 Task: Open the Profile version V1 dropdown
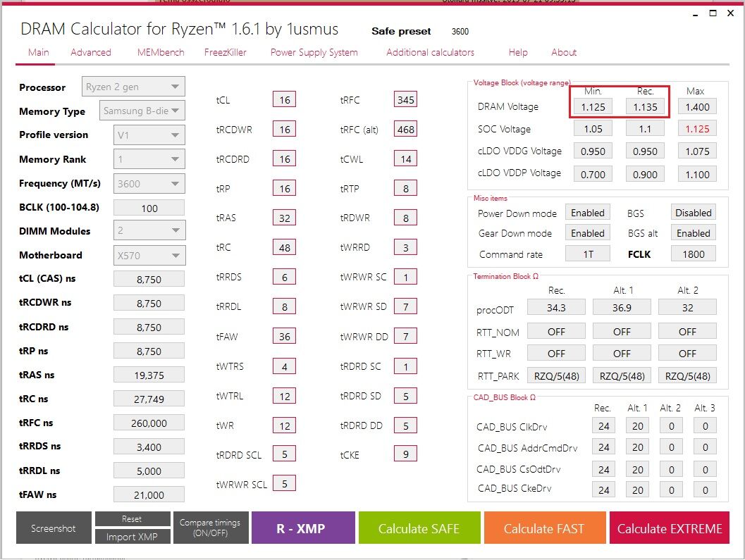click(149, 135)
